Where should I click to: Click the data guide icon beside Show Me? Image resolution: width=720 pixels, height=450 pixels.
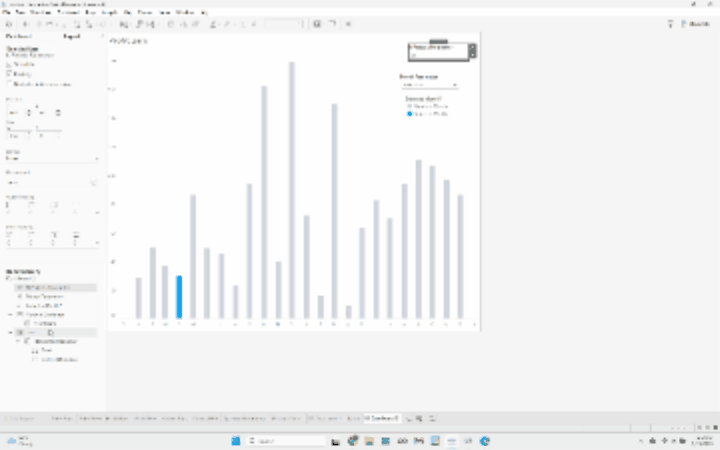point(670,24)
